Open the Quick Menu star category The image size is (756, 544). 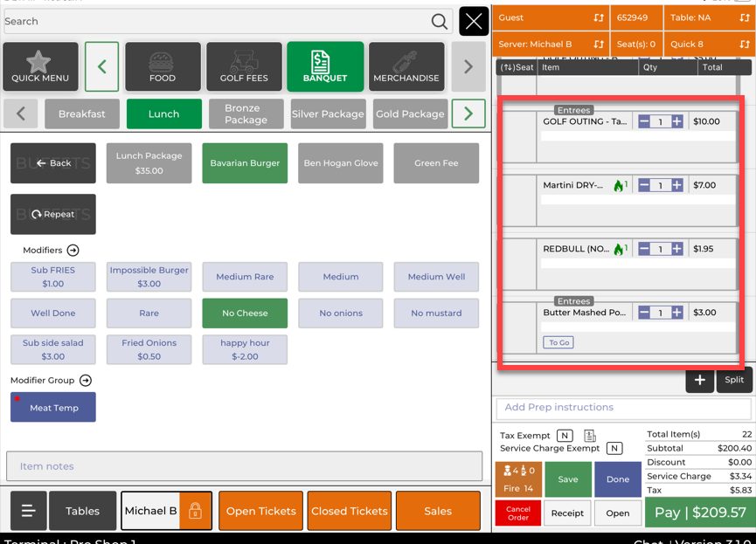(x=40, y=67)
